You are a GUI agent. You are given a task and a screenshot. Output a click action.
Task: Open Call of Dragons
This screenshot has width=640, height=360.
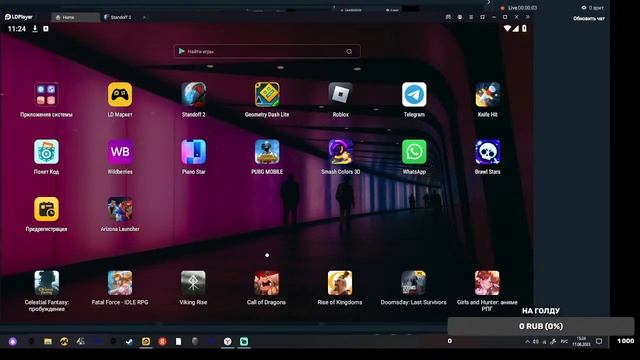click(x=267, y=282)
